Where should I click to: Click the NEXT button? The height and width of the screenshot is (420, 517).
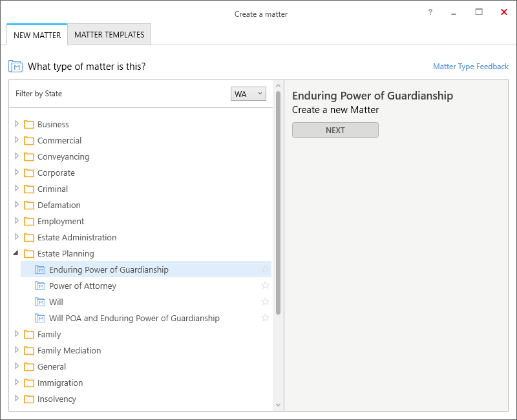click(335, 131)
